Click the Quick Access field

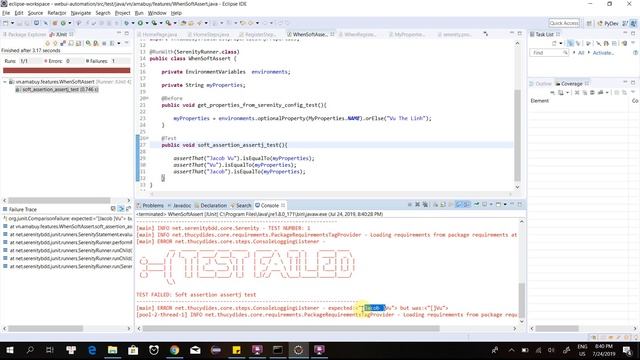564,23
